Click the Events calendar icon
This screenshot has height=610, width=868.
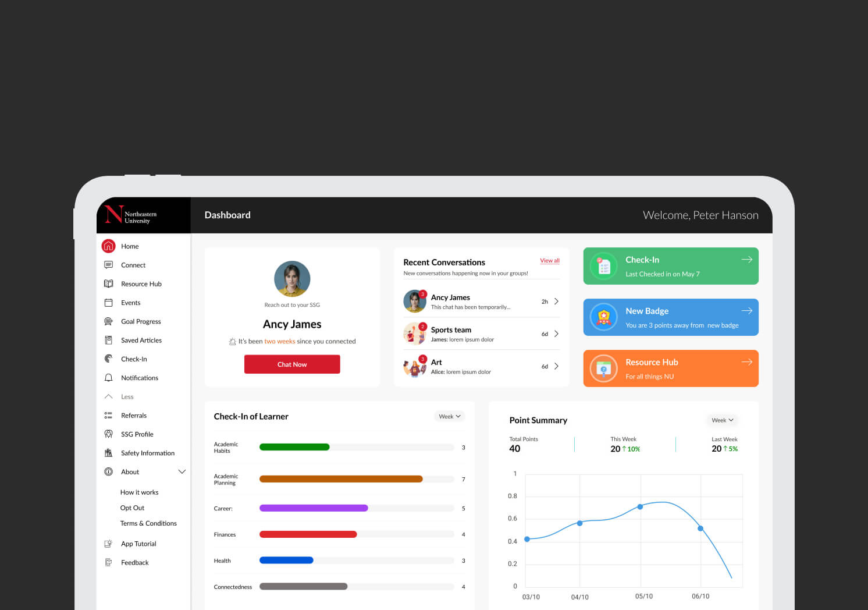click(108, 303)
